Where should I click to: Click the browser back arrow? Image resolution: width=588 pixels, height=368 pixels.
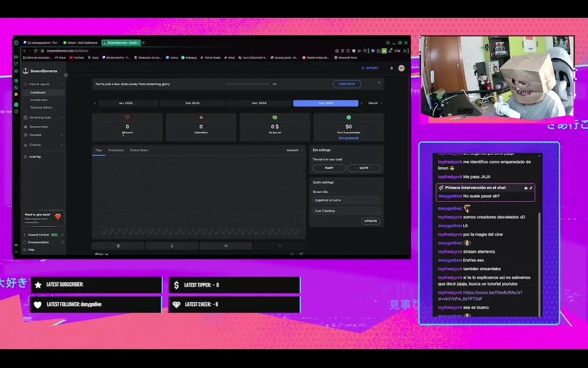pyautogui.click(x=24, y=51)
